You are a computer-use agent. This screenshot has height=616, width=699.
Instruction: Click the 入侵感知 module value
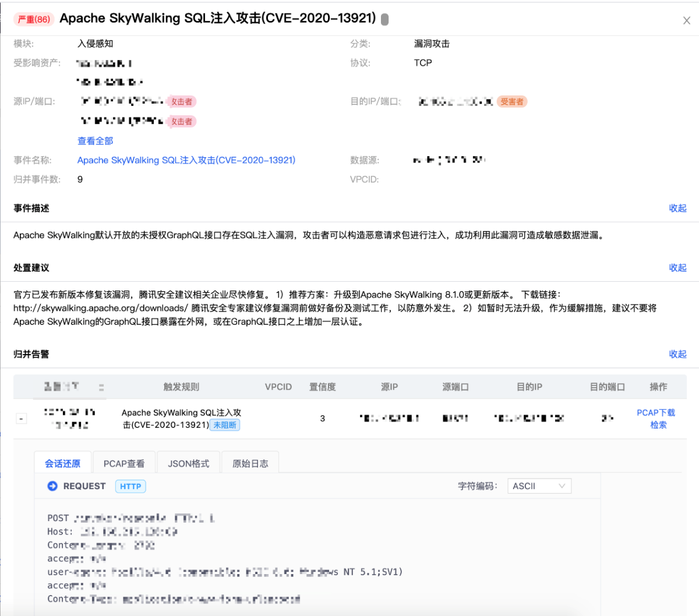pyautogui.click(x=96, y=44)
